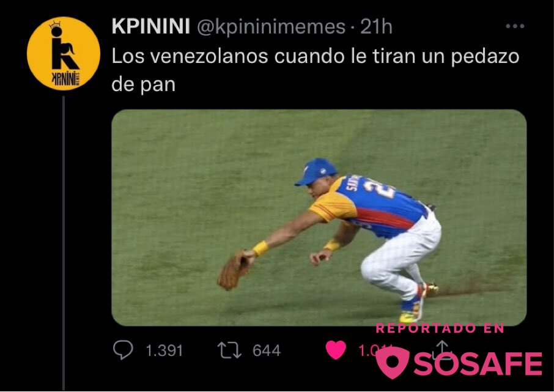Toggle the pink like heart
Viewport: 554px width, 392px height.
pos(335,350)
